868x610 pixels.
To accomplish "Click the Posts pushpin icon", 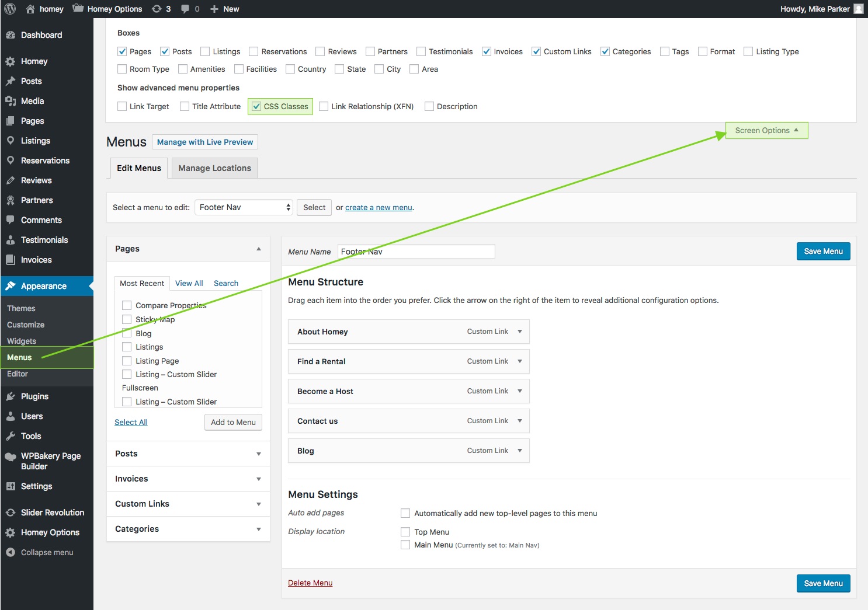I will pos(11,81).
